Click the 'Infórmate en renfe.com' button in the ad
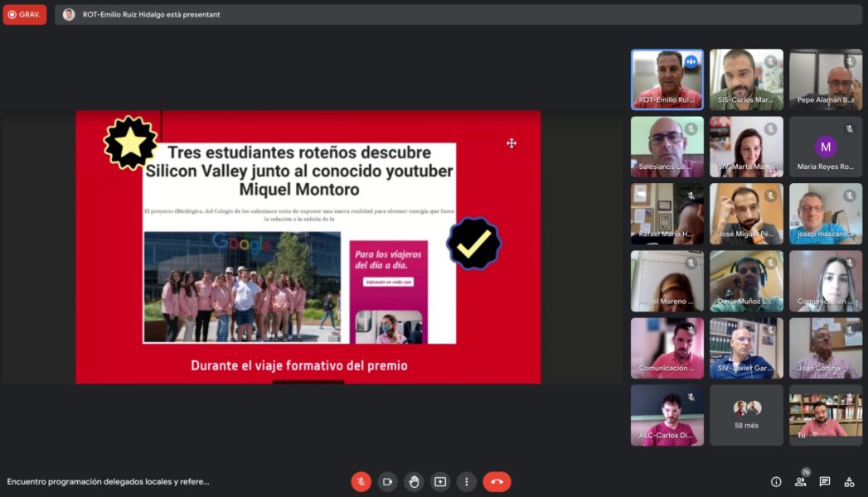This screenshot has width=868, height=497. 389,282
